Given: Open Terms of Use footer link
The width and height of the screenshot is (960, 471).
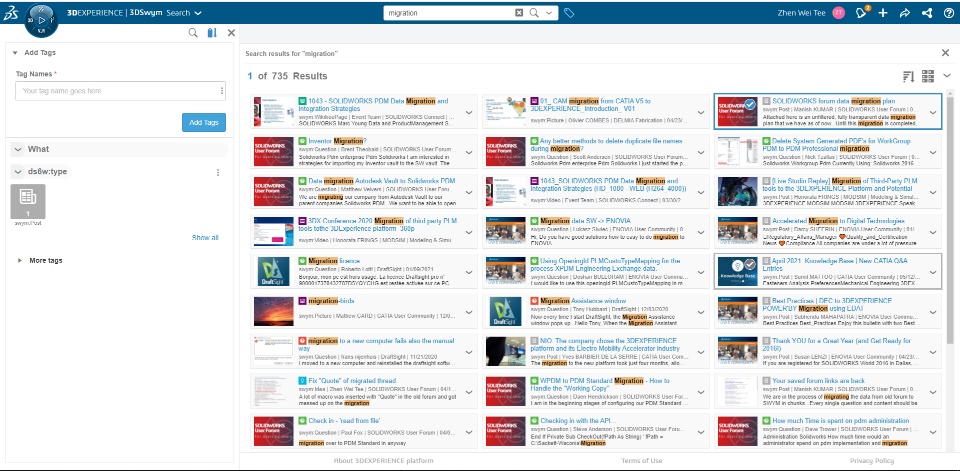Looking at the screenshot, I should [641, 461].
